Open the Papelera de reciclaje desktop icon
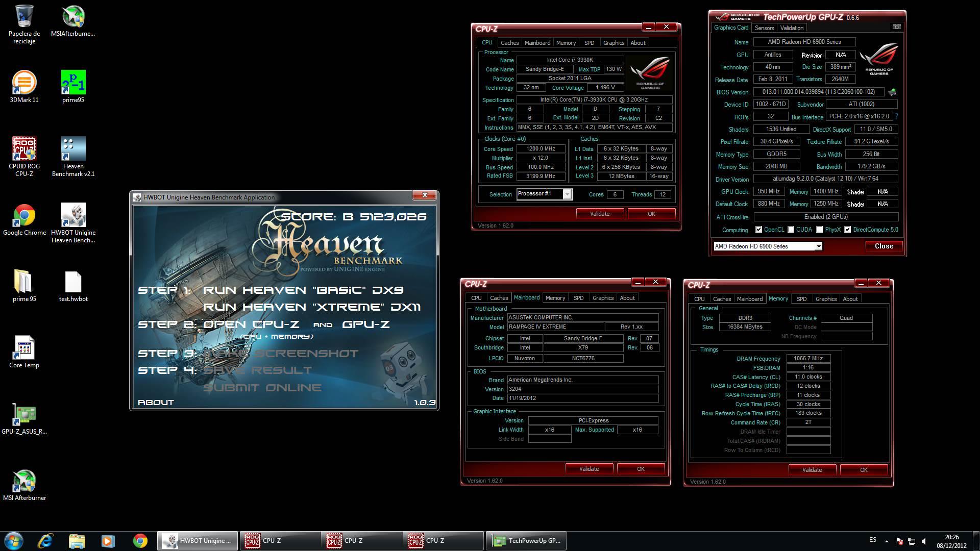This screenshot has width=980, height=551. [x=24, y=24]
